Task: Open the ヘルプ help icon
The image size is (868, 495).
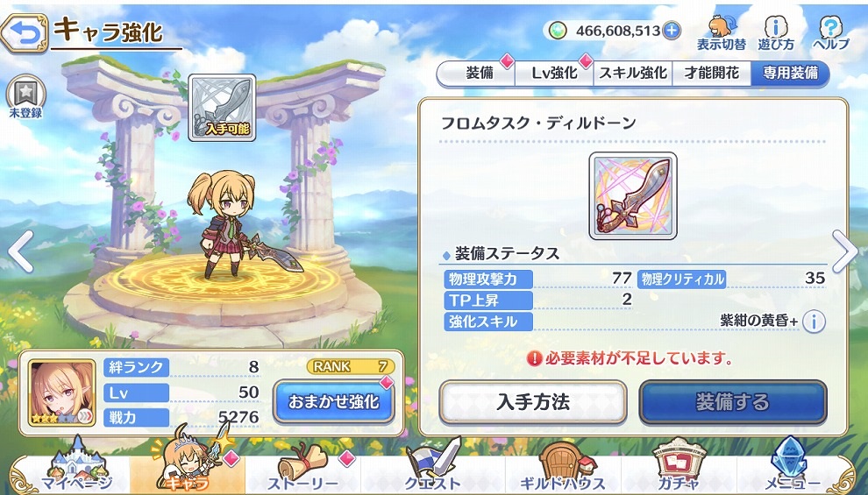Action: click(x=831, y=33)
